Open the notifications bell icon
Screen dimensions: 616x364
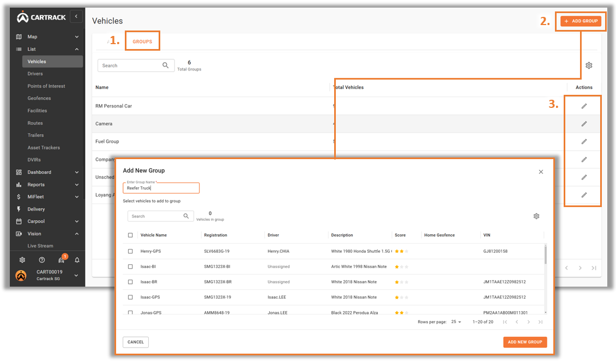click(x=77, y=260)
